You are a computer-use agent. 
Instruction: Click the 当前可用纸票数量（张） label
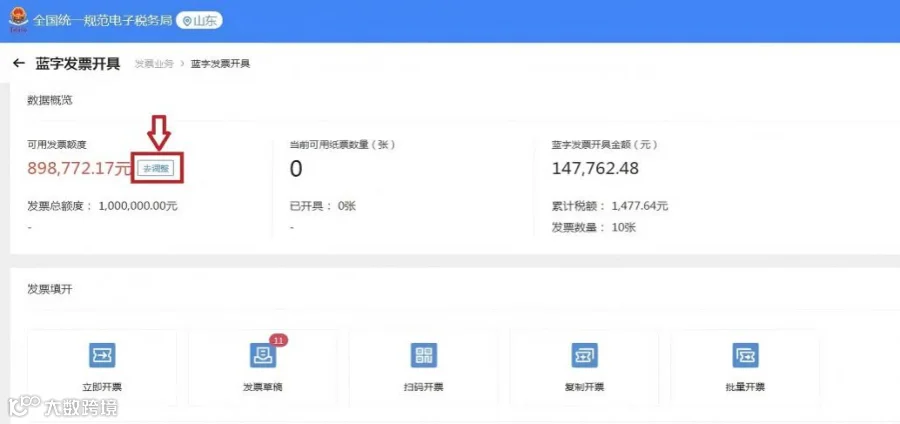click(343, 145)
